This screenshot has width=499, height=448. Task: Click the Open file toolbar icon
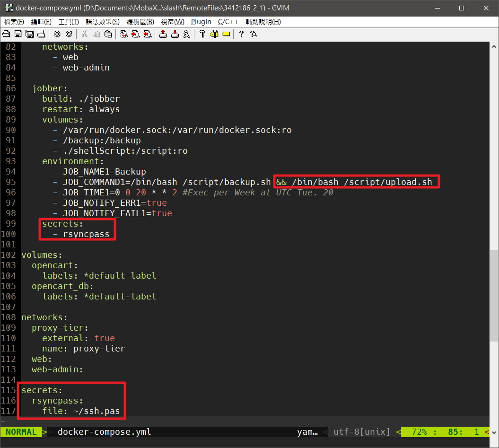click(7, 34)
